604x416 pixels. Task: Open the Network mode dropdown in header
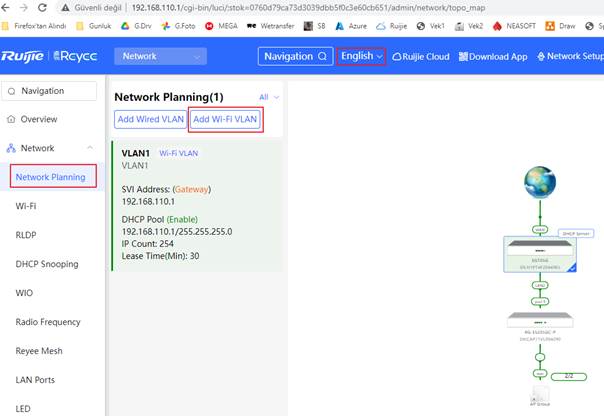(x=159, y=56)
